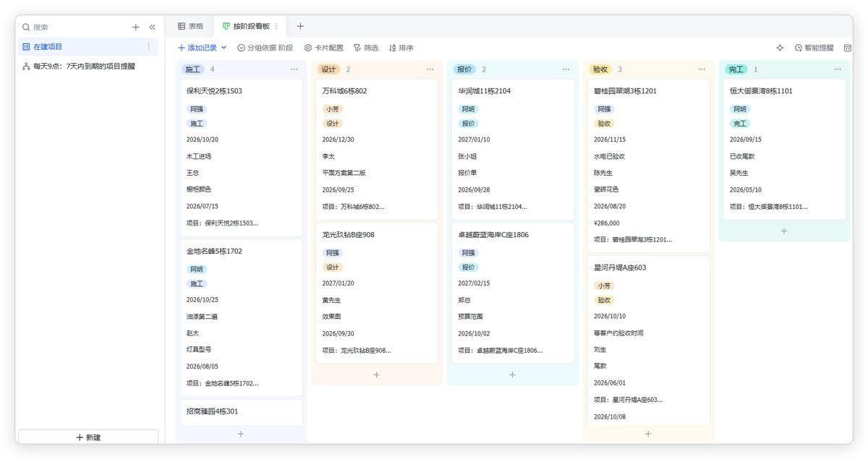Click 添加记录 button
868x459 pixels.
coord(197,48)
